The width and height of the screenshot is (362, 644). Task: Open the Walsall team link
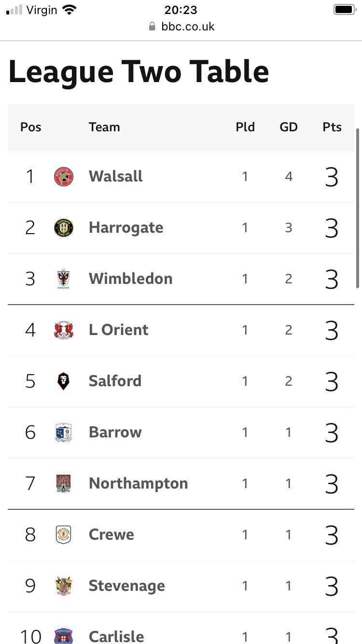tap(116, 177)
